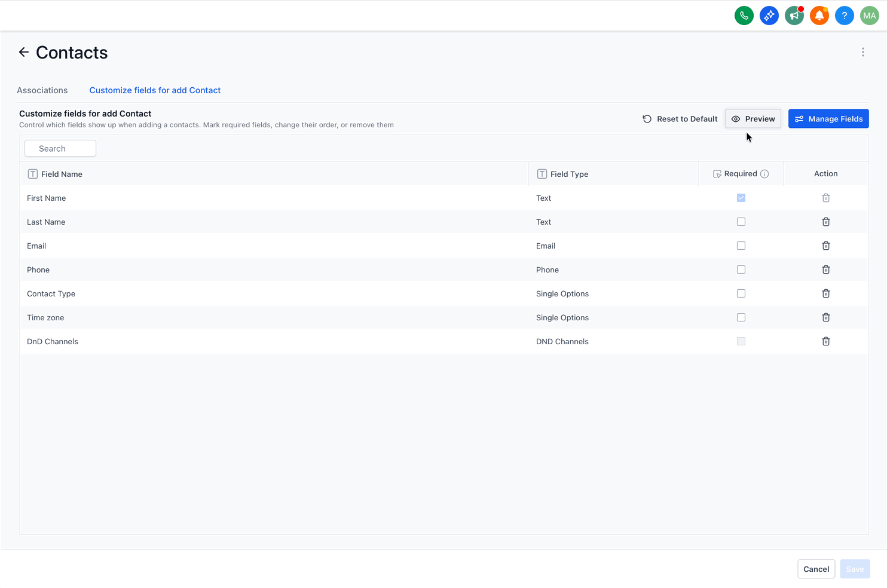
Task: Mark Time zone as required
Action: (x=741, y=317)
